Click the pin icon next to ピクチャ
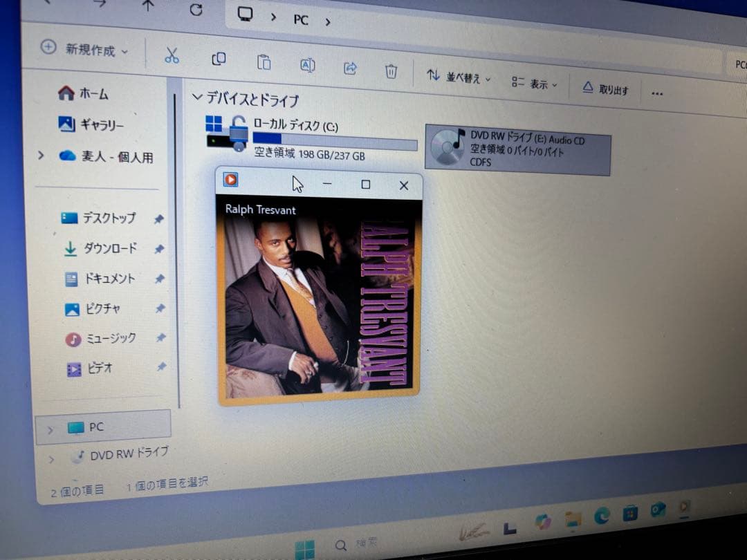 pos(160,308)
